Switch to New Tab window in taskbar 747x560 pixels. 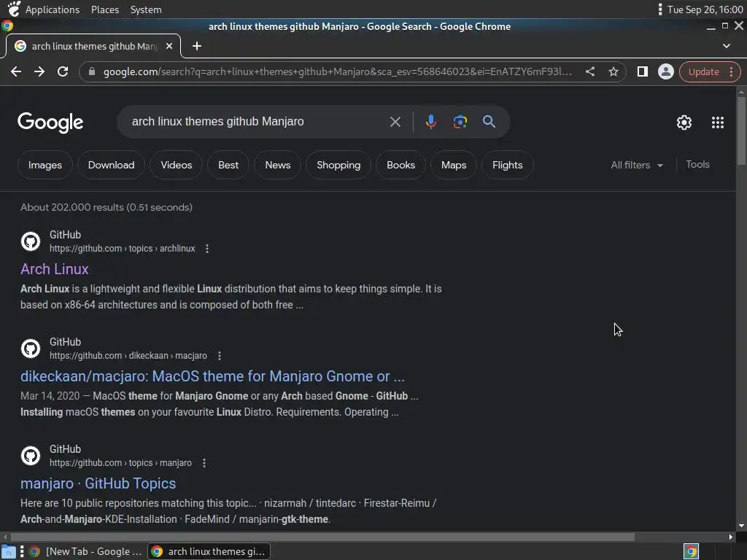pyautogui.click(x=86, y=551)
